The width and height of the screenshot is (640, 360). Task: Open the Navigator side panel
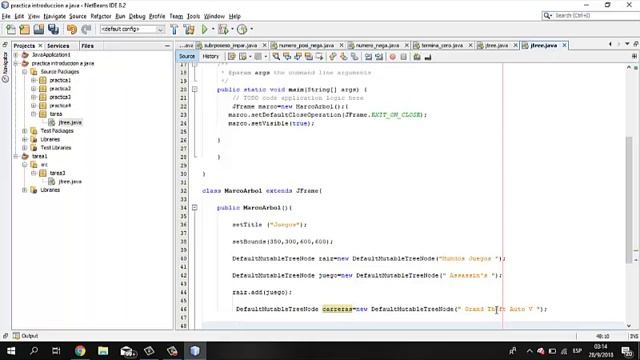(x=5, y=67)
